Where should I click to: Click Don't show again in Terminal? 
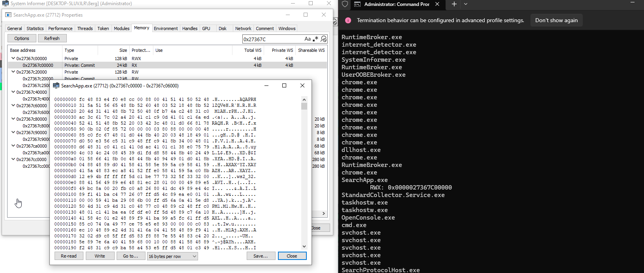[x=556, y=20]
